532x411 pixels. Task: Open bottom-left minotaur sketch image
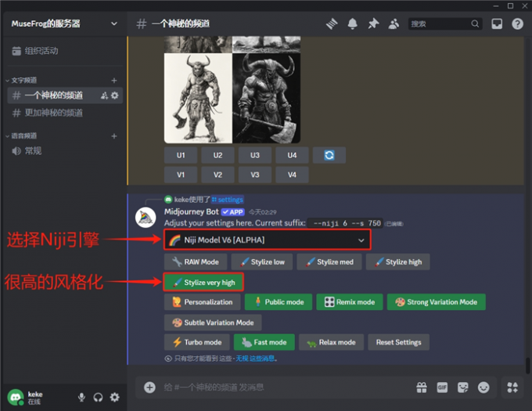tap(198, 98)
